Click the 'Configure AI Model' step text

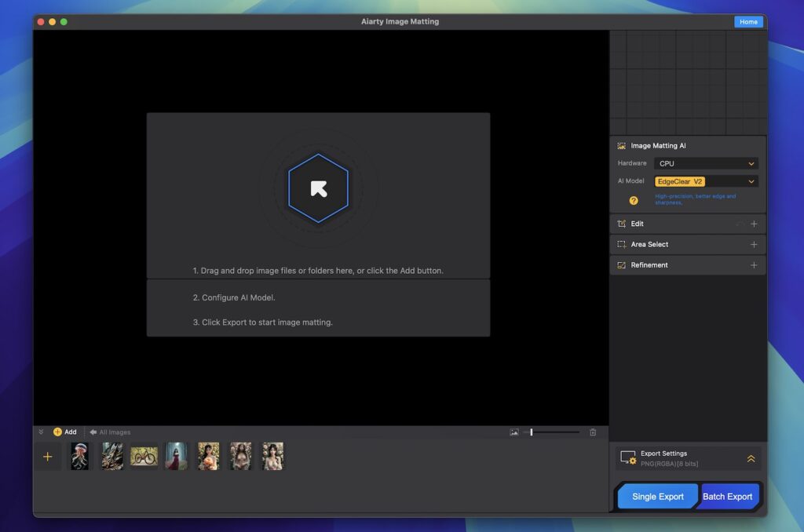(x=234, y=297)
